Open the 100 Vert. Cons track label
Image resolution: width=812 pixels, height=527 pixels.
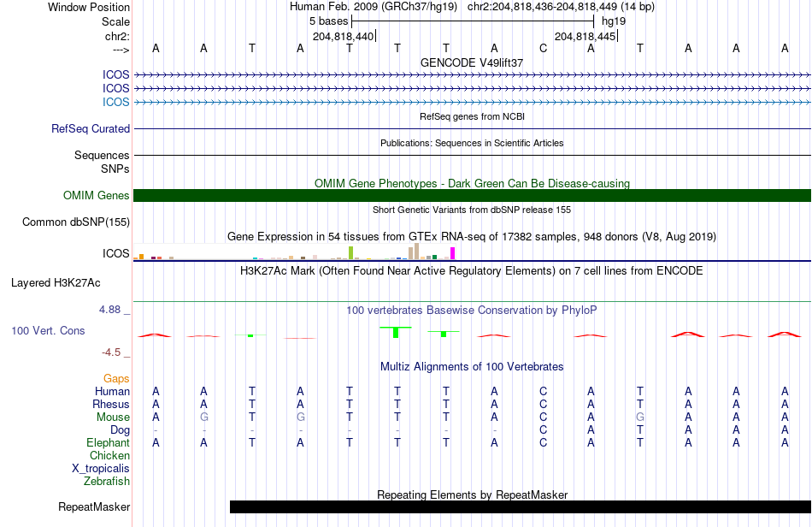48,330
